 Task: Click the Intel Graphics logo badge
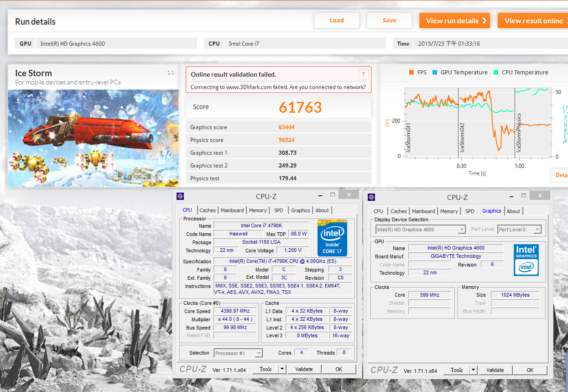(x=526, y=260)
